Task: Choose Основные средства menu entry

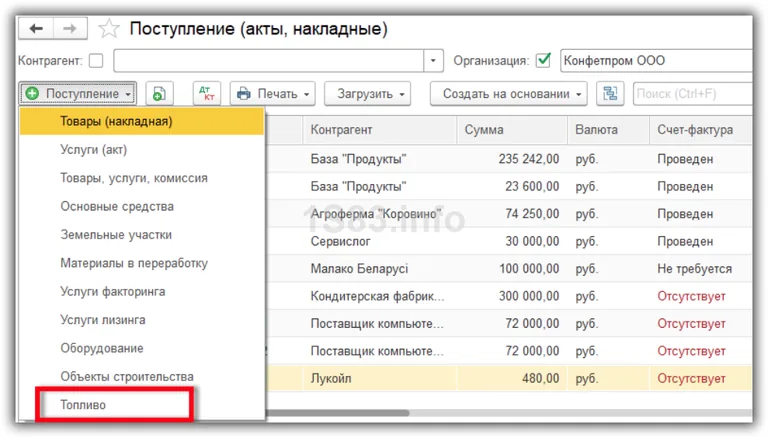Action: (x=142, y=206)
